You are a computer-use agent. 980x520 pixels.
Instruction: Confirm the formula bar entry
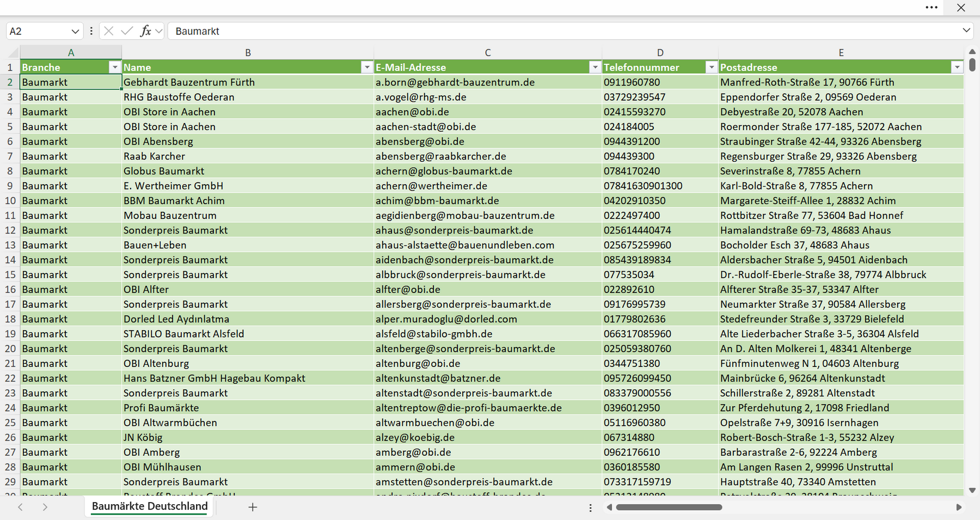(x=127, y=31)
